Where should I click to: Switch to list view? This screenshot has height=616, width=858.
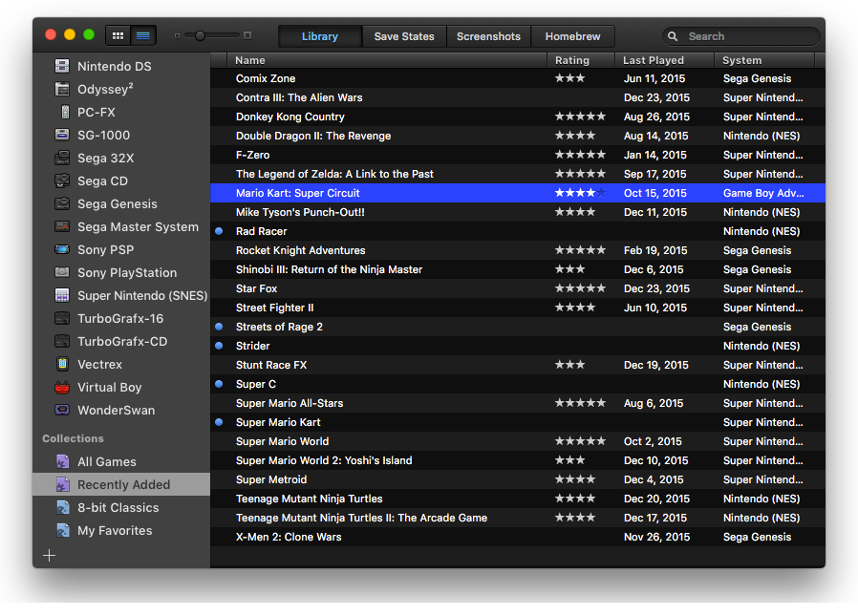pyautogui.click(x=143, y=36)
